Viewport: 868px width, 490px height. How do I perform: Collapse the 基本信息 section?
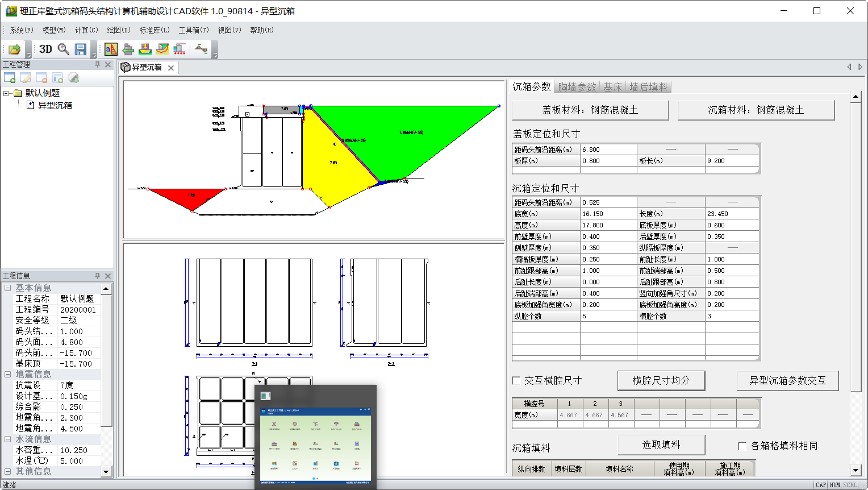click(x=8, y=288)
